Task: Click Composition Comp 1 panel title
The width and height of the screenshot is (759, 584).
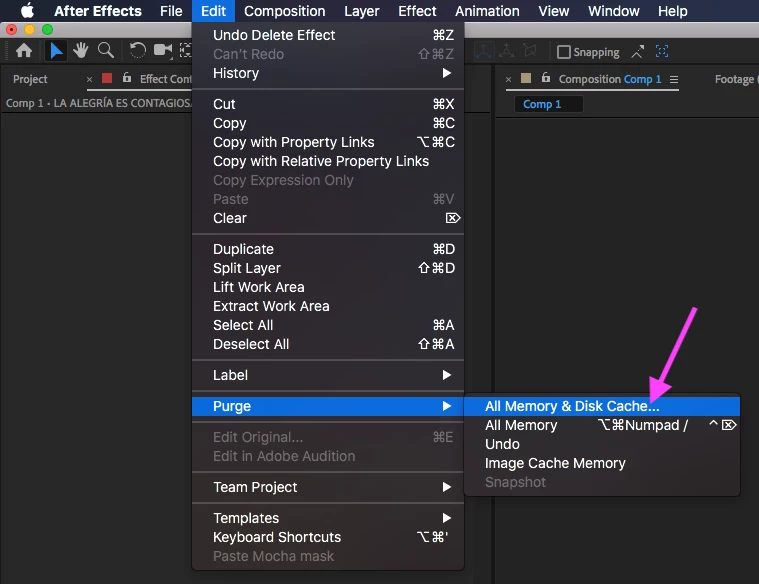Action: coord(609,79)
